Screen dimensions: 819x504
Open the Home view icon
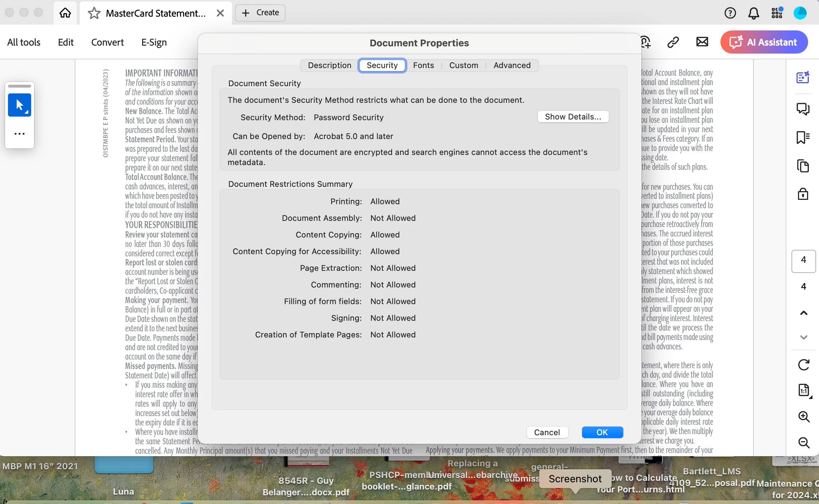click(x=65, y=13)
